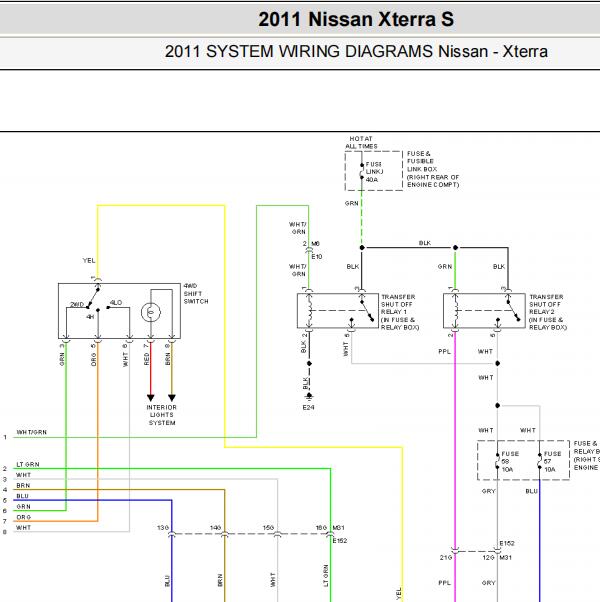The height and width of the screenshot is (602, 600).
Task: Click the "15G" connector pin label
Action: coord(268,528)
